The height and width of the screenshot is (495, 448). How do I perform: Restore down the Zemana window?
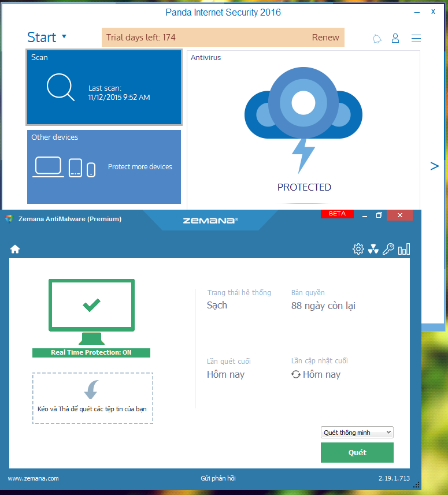click(379, 215)
